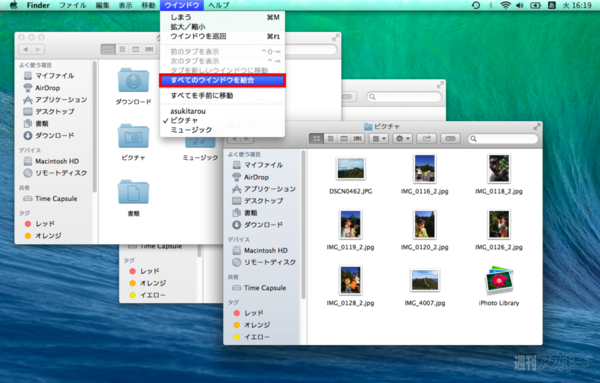Select icon view in ピクチャ window toolbar
The width and height of the screenshot is (600, 383).
(x=316, y=139)
